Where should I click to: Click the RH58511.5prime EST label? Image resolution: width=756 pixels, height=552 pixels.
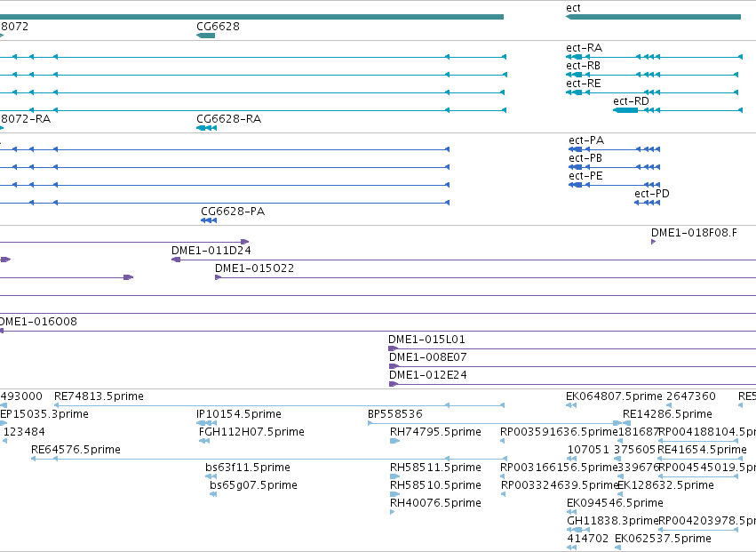click(x=435, y=468)
